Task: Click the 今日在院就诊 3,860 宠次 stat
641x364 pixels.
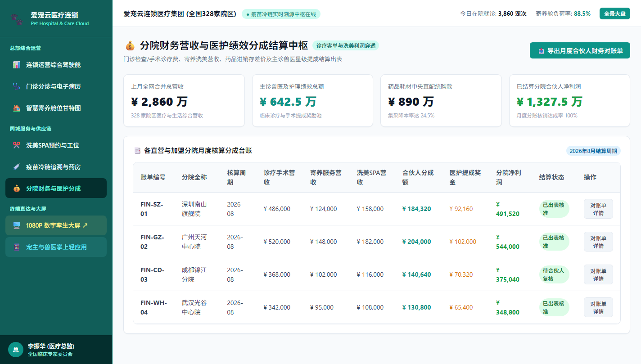Action: [x=493, y=13]
